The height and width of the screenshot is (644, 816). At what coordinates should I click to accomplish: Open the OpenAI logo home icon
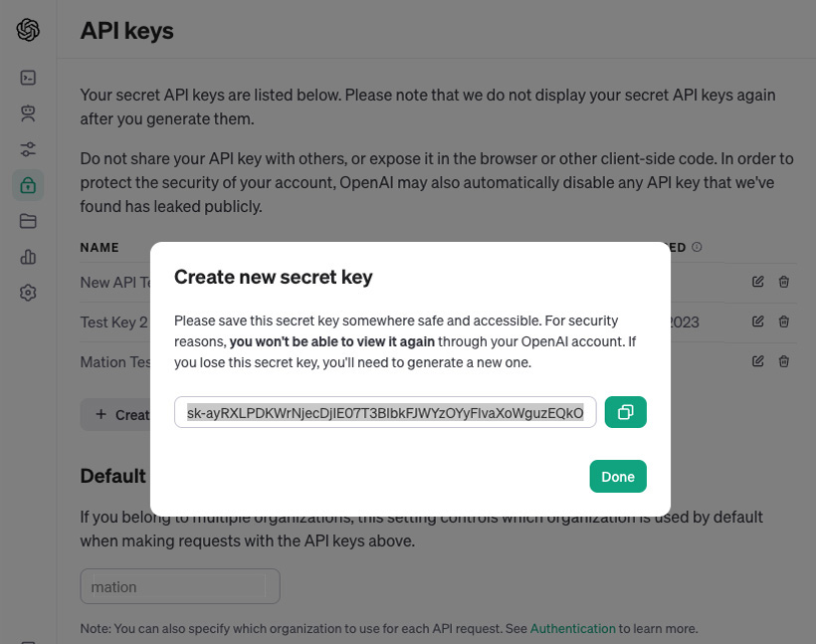tap(28, 30)
